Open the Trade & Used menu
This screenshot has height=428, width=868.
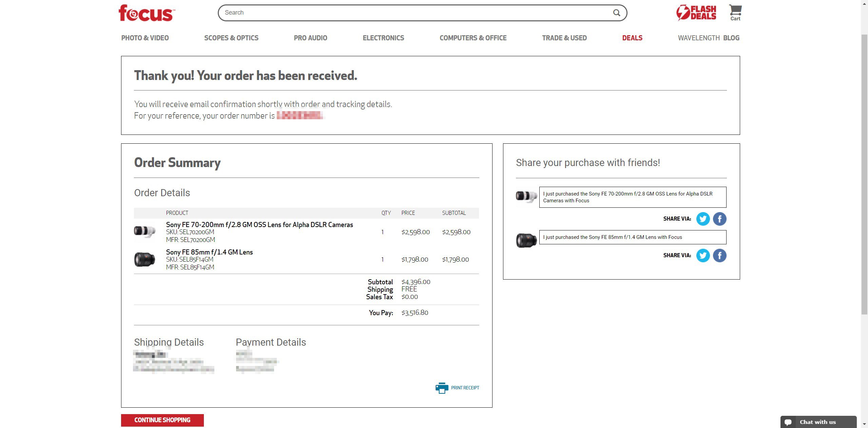(564, 38)
